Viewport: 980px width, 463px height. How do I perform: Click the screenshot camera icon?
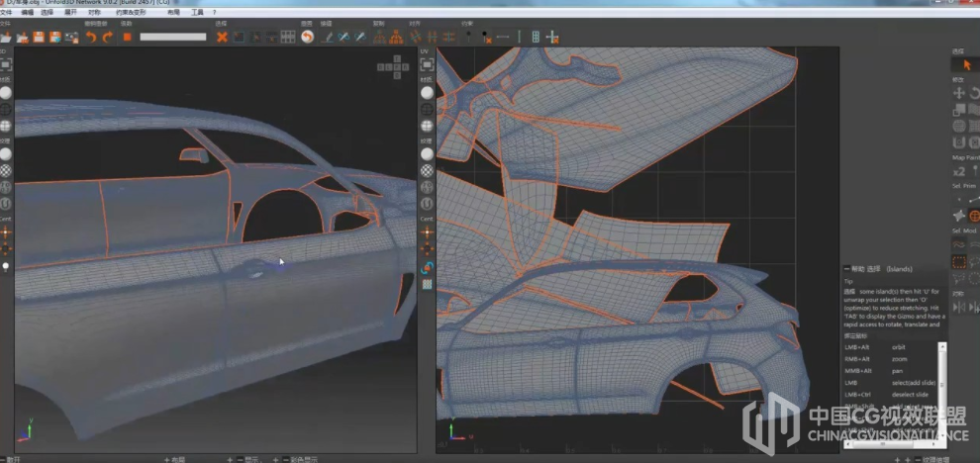click(x=72, y=38)
